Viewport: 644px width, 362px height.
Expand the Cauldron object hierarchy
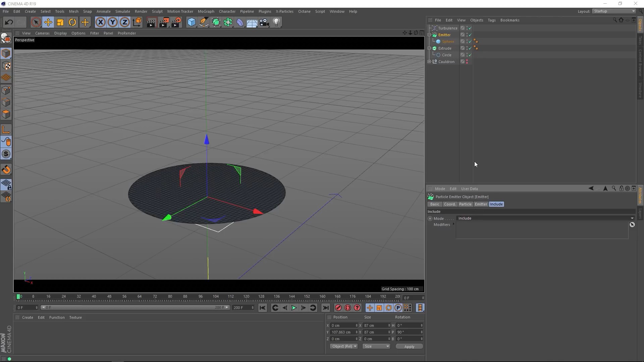[x=429, y=62]
